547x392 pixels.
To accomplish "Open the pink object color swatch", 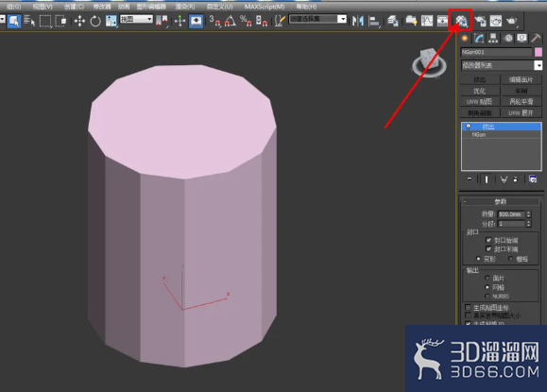I will click(538, 52).
